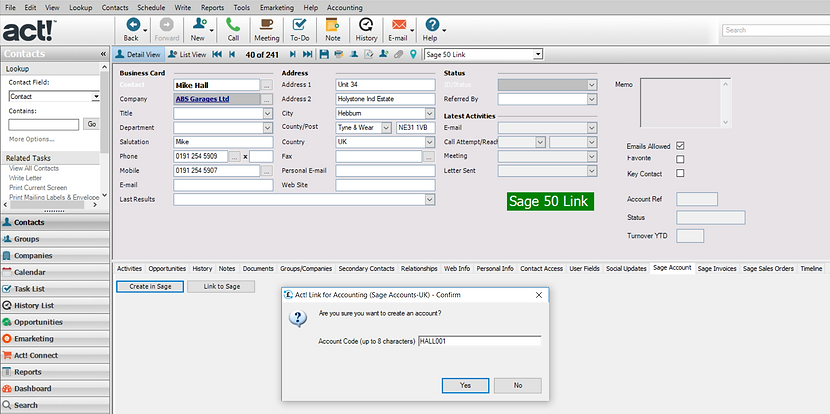Open Task List in navigation bar
Image resolution: width=830 pixels, height=414 pixels.
[55, 289]
